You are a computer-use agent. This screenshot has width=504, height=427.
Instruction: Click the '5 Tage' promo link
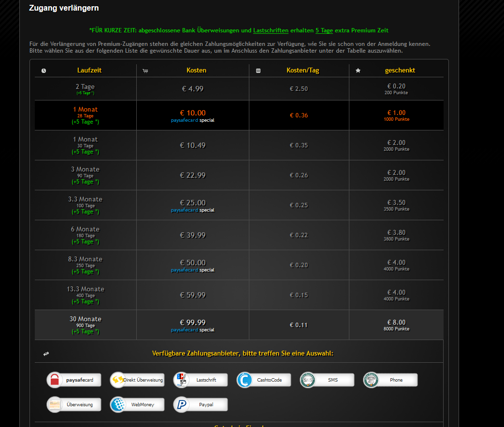click(324, 30)
